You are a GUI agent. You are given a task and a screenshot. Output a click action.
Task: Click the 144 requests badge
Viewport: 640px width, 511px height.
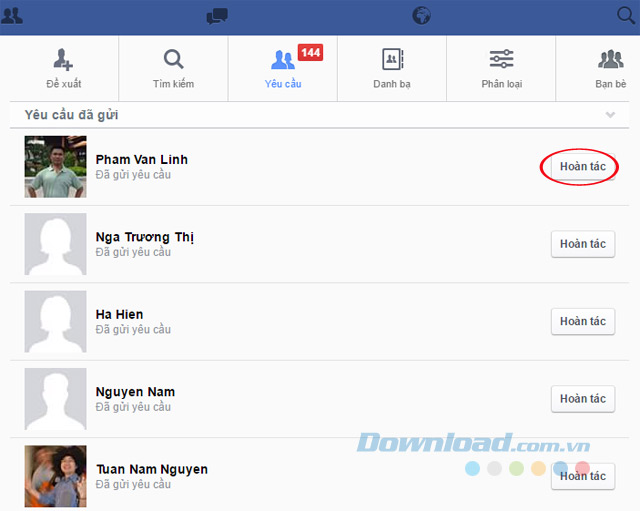click(x=311, y=53)
